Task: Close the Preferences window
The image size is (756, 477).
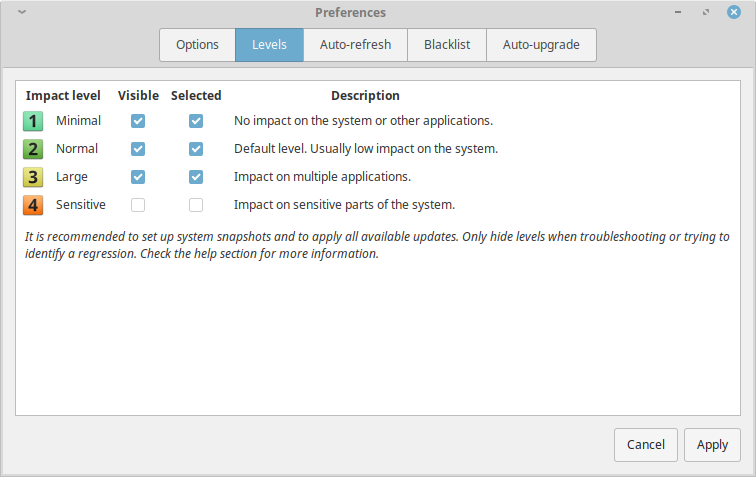Action: 734,13
